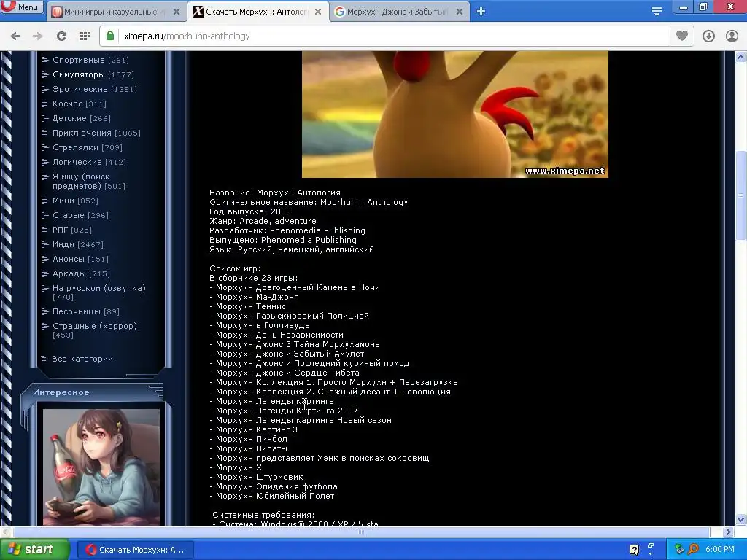Open a new tab with plus button
Image resolution: width=747 pixels, height=560 pixels.
point(481,12)
